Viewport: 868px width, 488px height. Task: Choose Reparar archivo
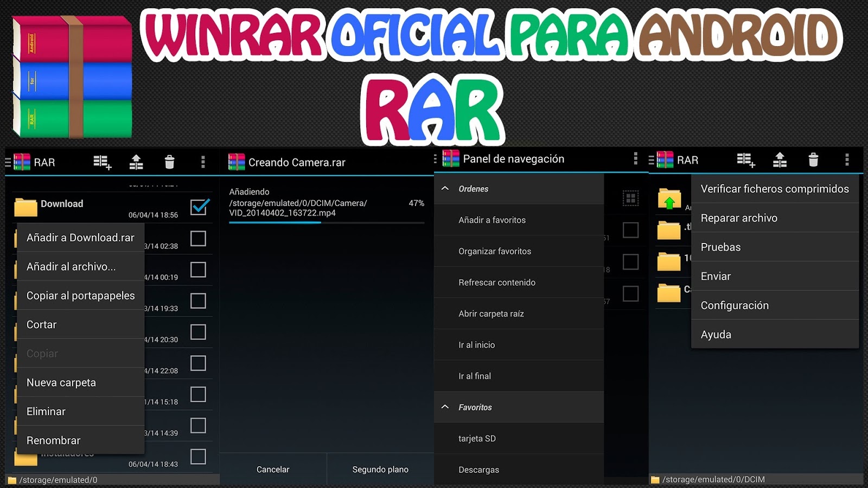pos(775,218)
